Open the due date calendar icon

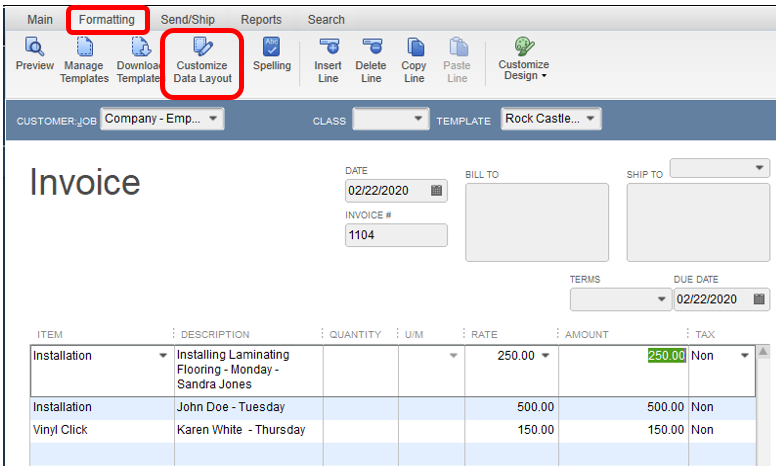tap(759, 299)
